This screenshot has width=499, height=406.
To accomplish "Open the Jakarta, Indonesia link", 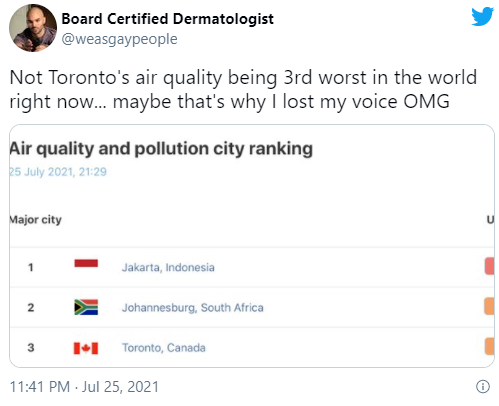I will click(168, 267).
